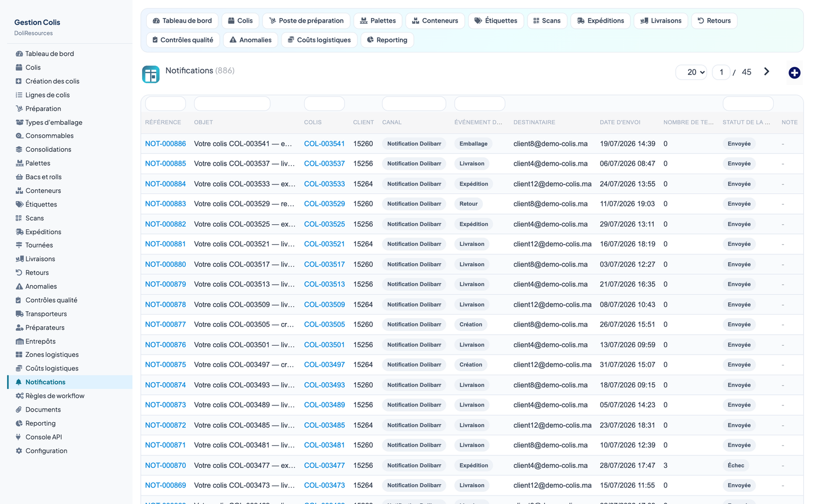Open parcel link COL-003537
Viewport: 815px width, 504px height.
tap(324, 163)
